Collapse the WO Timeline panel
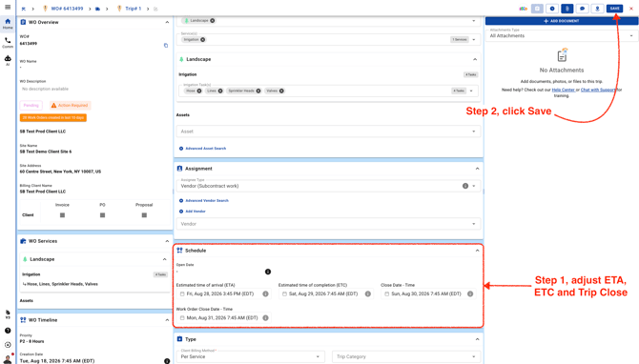 (167, 320)
